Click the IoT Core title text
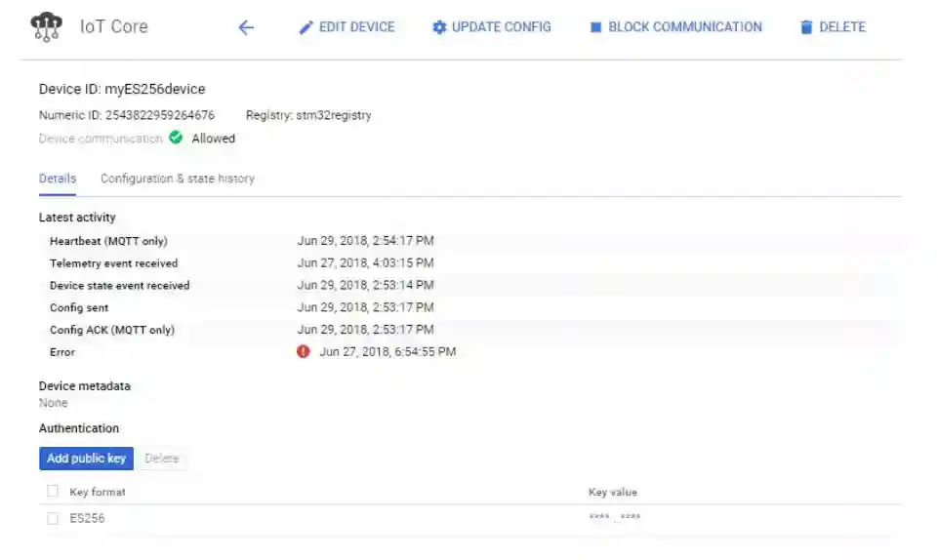Screen dimensions: 938x560 coord(114,26)
